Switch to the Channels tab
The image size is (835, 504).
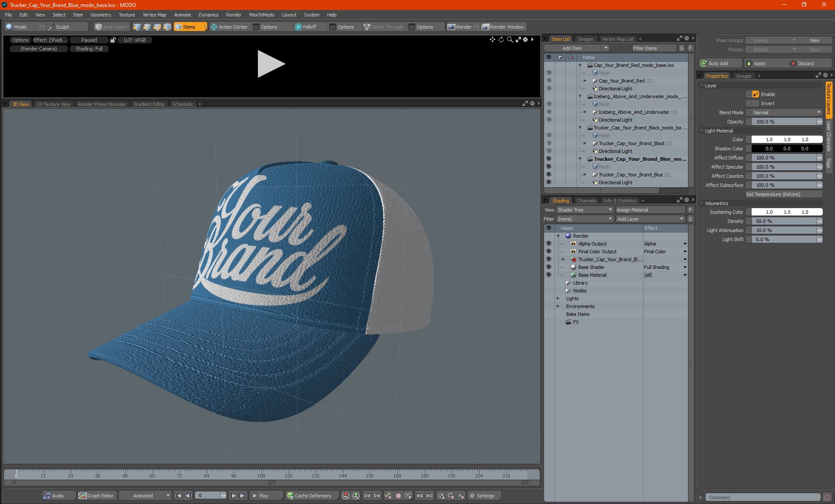(x=586, y=201)
